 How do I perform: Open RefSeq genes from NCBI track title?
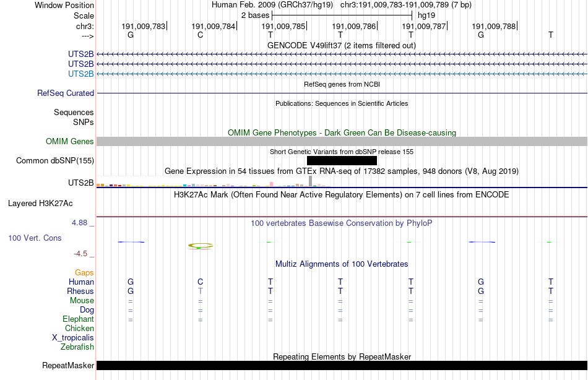[x=342, y=84]
